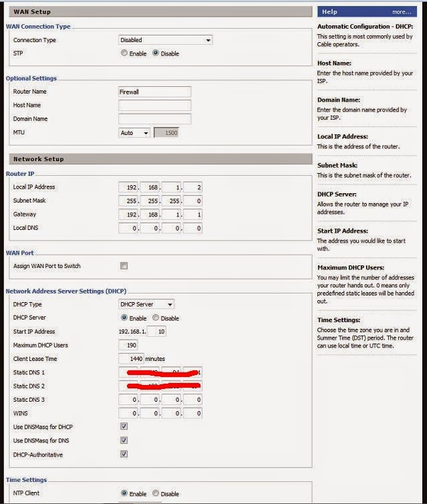Toggle Use DNSMasq for DNS checkbox
427x504 pixels.
click(124, 440)
